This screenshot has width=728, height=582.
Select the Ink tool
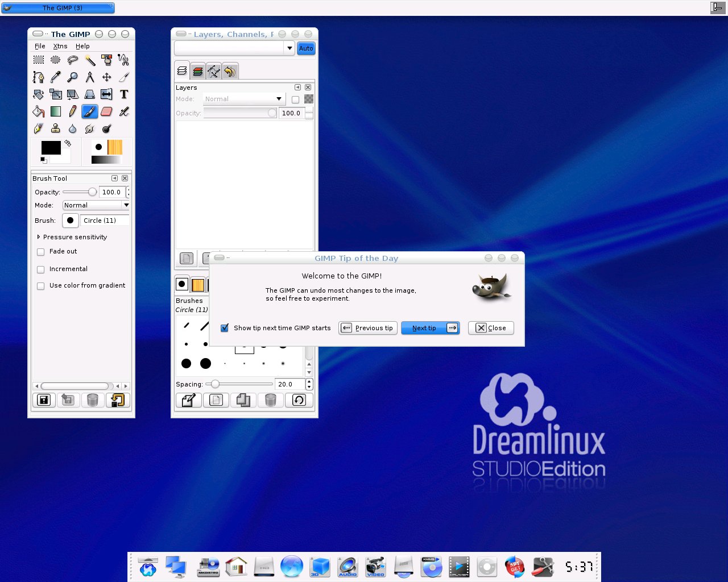[39, 128]
